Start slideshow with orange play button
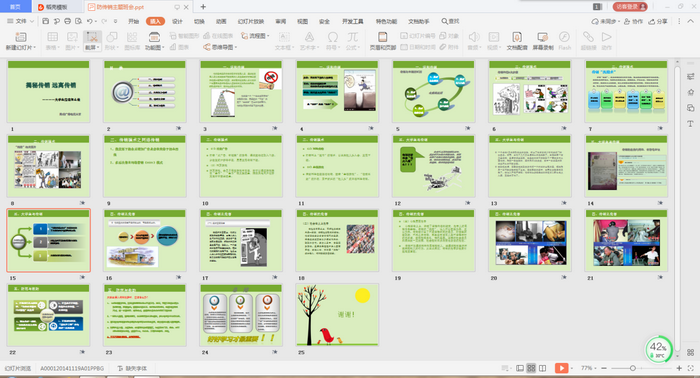The width and height of the screenshot is (700, 378). click(x=561, y=368)
